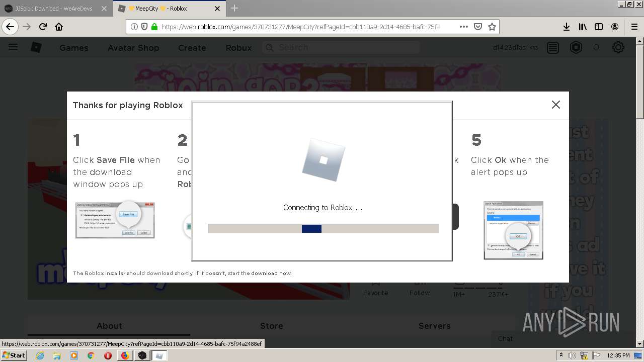Click the Ok alert step thumbnail image
The height and width of the screenshot is (362, 644).
[x=513, y=230]
